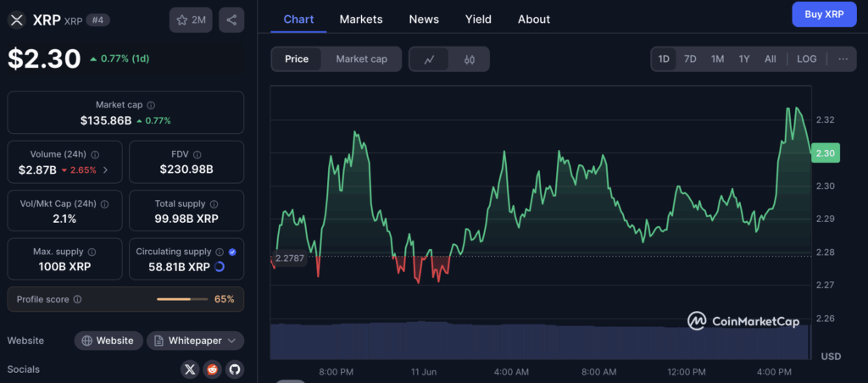Select 1M time range

pos(717,58)
